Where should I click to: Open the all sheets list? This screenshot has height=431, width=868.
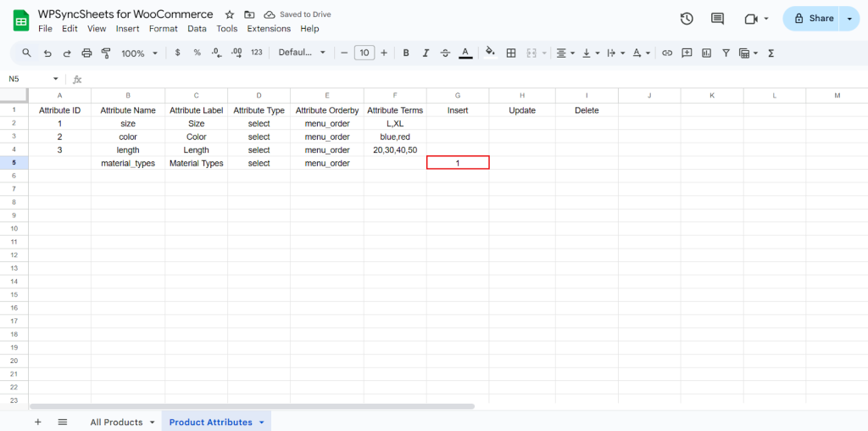pos(63,422)
